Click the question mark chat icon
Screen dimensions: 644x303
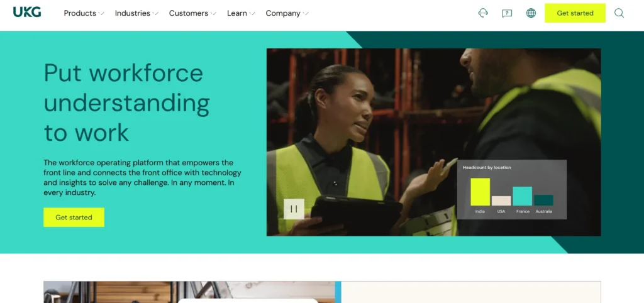(508, 13)
